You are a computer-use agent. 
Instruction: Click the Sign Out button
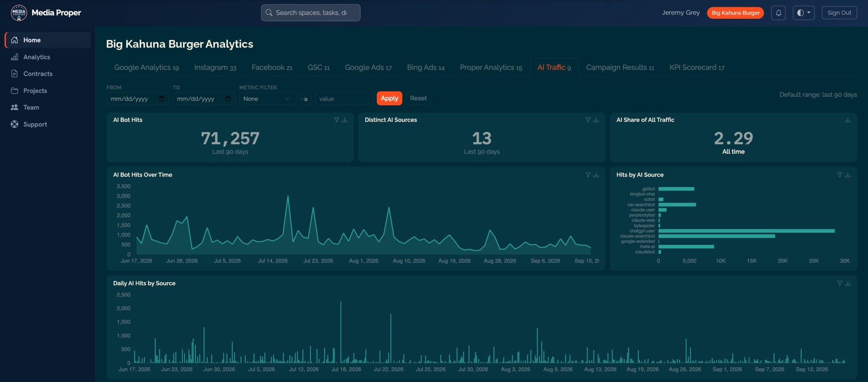click(839, 13)
